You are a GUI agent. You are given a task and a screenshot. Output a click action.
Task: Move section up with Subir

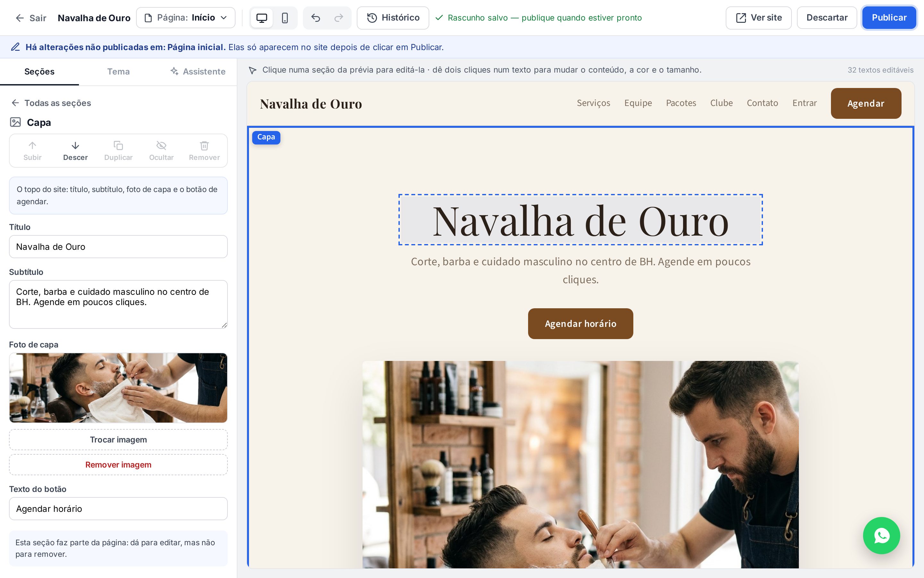[32, 151]
